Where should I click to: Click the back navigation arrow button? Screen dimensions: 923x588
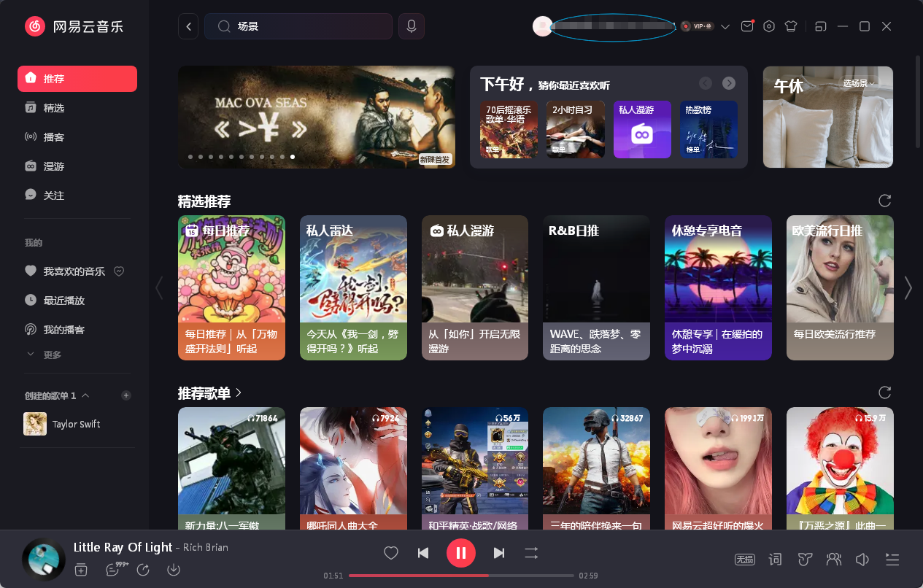(188, 26)
